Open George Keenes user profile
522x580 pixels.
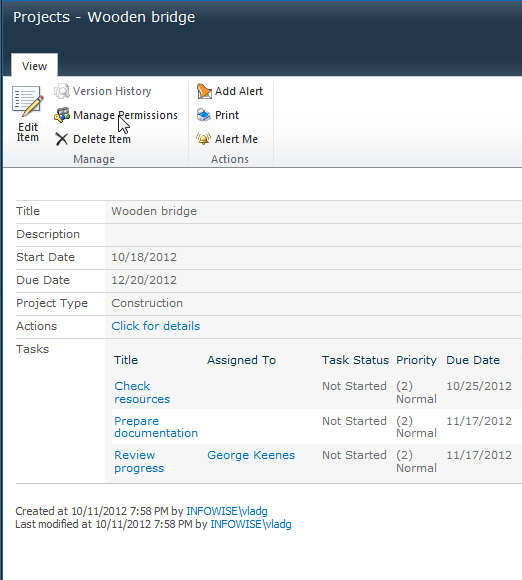251,455
